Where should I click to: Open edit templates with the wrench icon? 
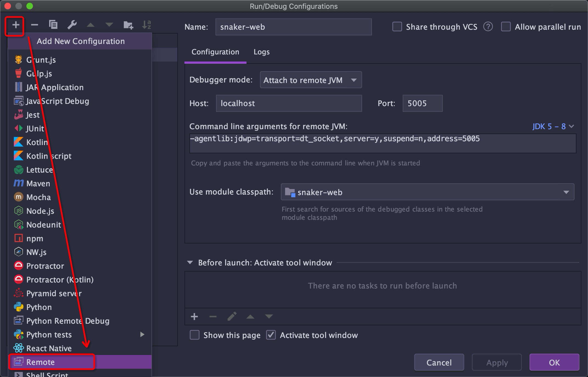72,24
